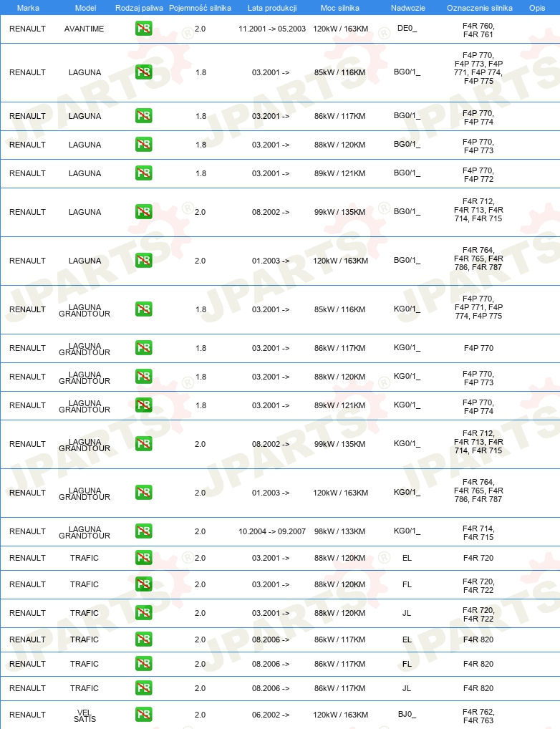Click F4R 820 engine cell in TRAFIC JL row
The image size is (560, 729).
(478, 688)
